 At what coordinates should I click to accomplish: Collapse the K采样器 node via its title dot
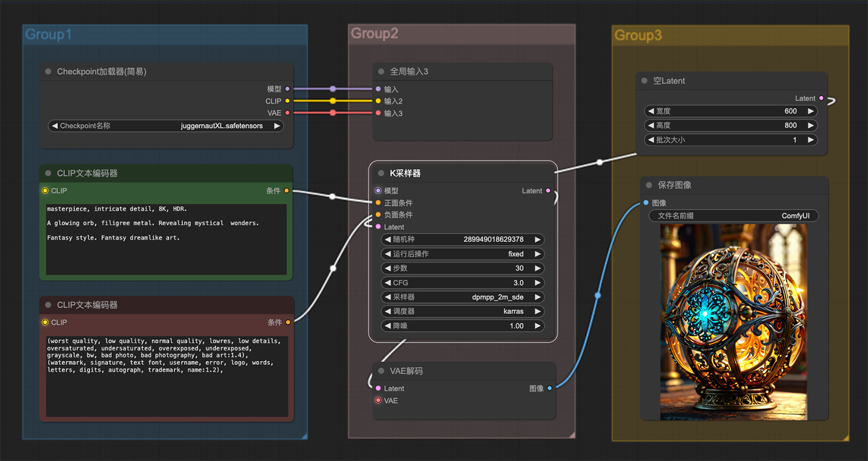[381, 173]
